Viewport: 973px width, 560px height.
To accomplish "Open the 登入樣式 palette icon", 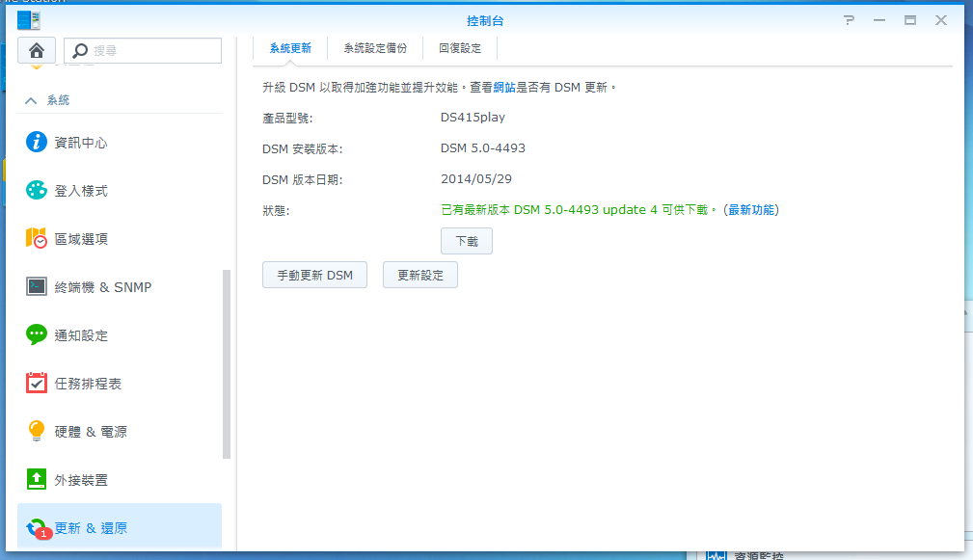I will [36, 190].
